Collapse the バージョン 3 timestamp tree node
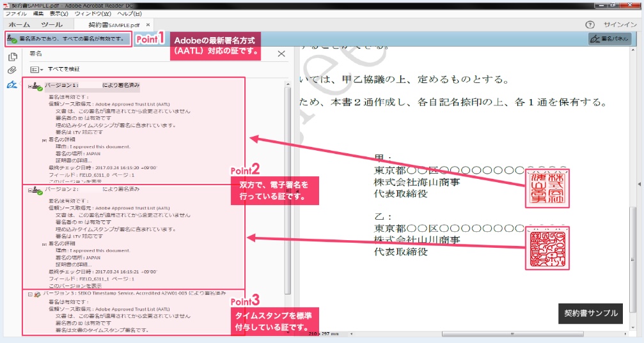Image resolution: width=644 pixels, height=343 pixels. tap(30, 294)
